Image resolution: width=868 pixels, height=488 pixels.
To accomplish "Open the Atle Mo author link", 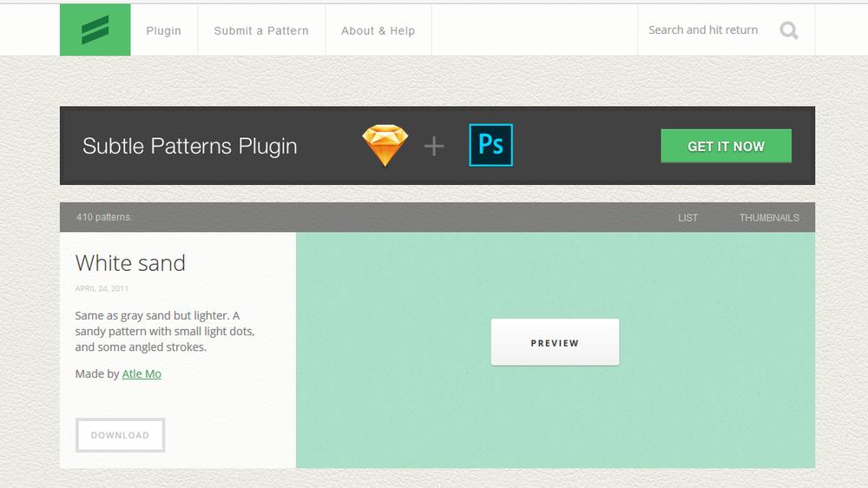I will click(141, 374).
